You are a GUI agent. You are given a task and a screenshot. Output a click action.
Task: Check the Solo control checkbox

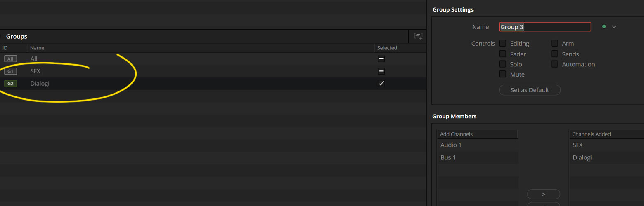coord(502,64)
